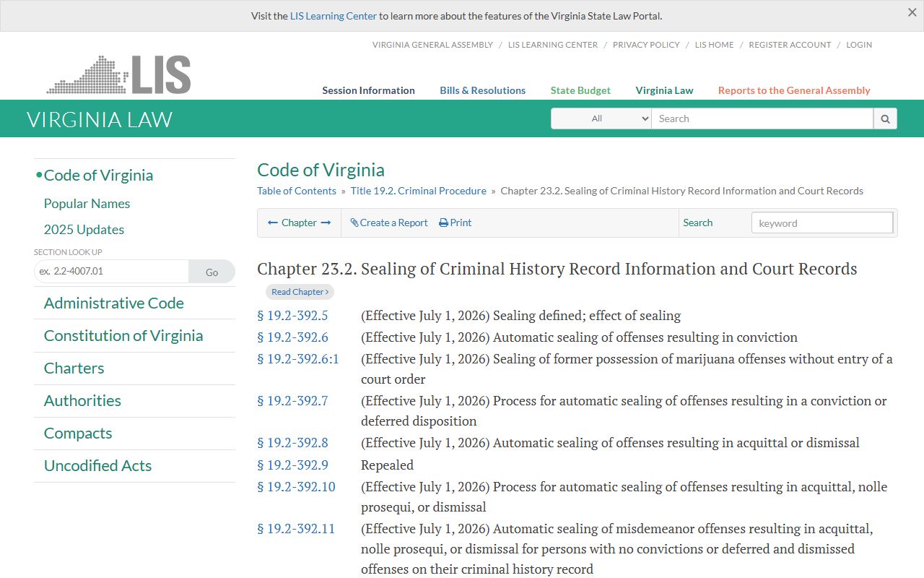Screen dimensions: 924x578
Task: Open the LIS Learning Center banner link
Action: point(334,16)
